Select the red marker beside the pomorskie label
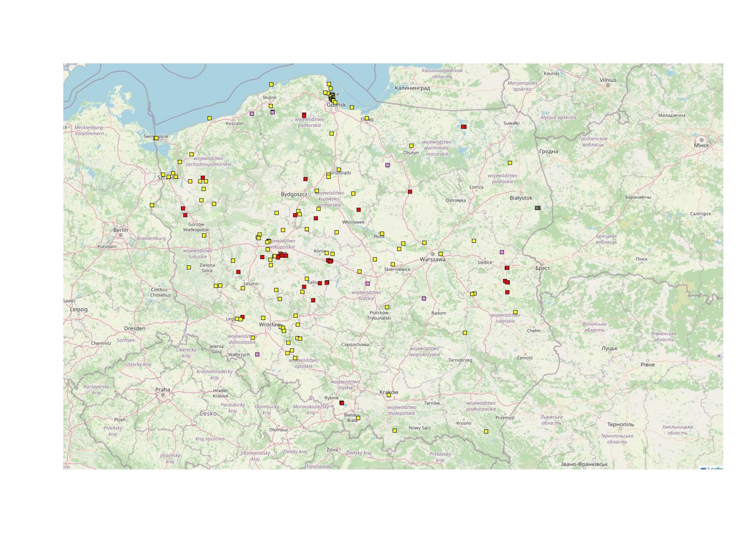Viewport: 756px width, 535px height. pos(304,115)
